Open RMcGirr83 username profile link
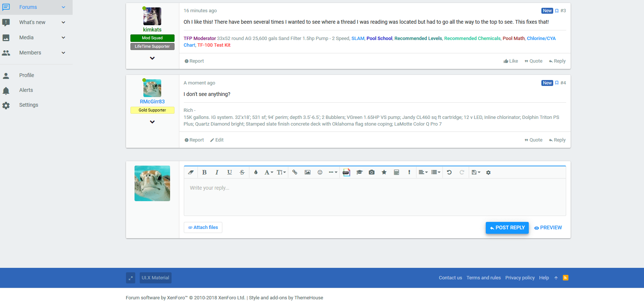The height and width of the screenshot is (306, 644). click(x=152, y=102)
